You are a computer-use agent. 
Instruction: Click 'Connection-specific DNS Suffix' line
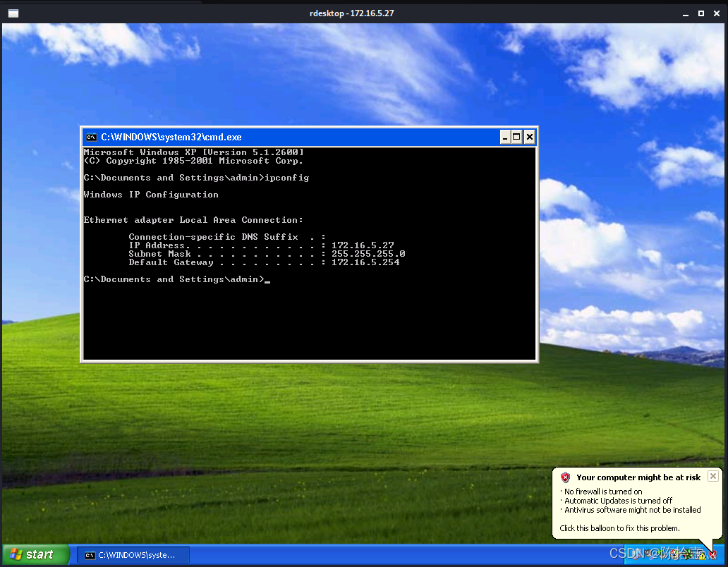(x=227, y=237)
